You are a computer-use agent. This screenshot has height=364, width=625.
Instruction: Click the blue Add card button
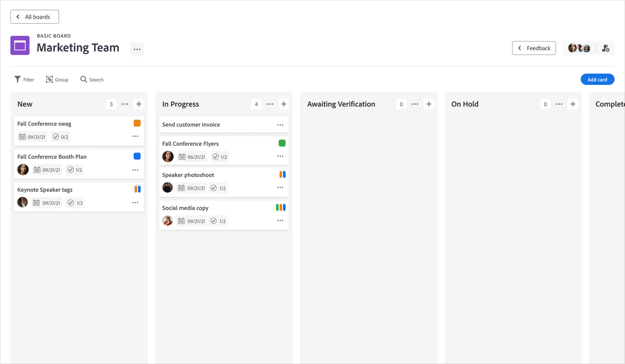pos(597,79)
